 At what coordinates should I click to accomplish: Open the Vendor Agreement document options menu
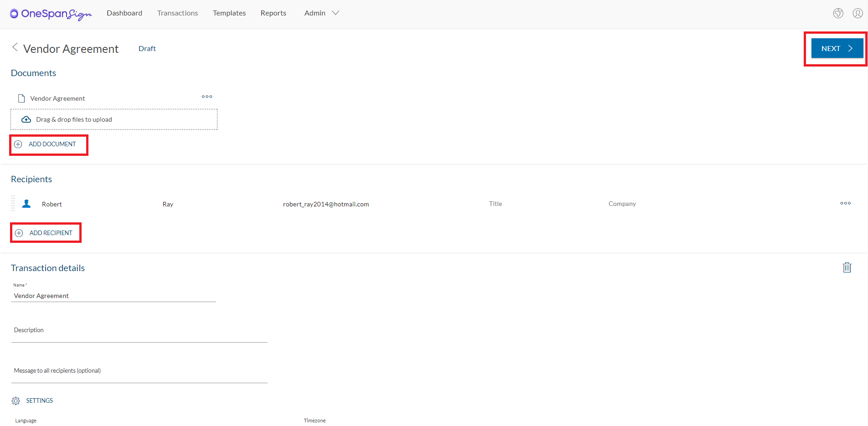(x=207, y=97)
